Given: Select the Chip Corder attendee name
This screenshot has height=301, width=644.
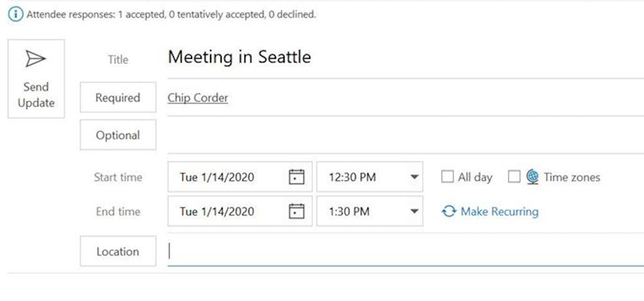Looking at the screenshot, I should pos(198,98).
